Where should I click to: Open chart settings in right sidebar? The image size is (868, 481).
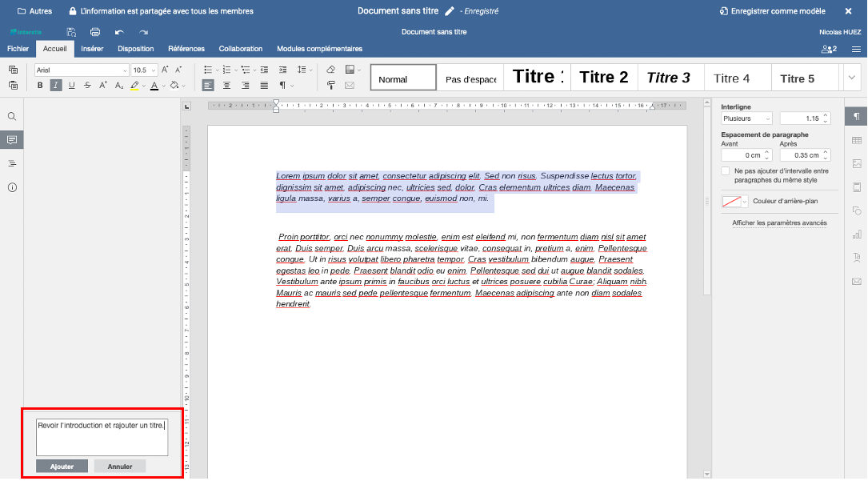coord(857,234)
